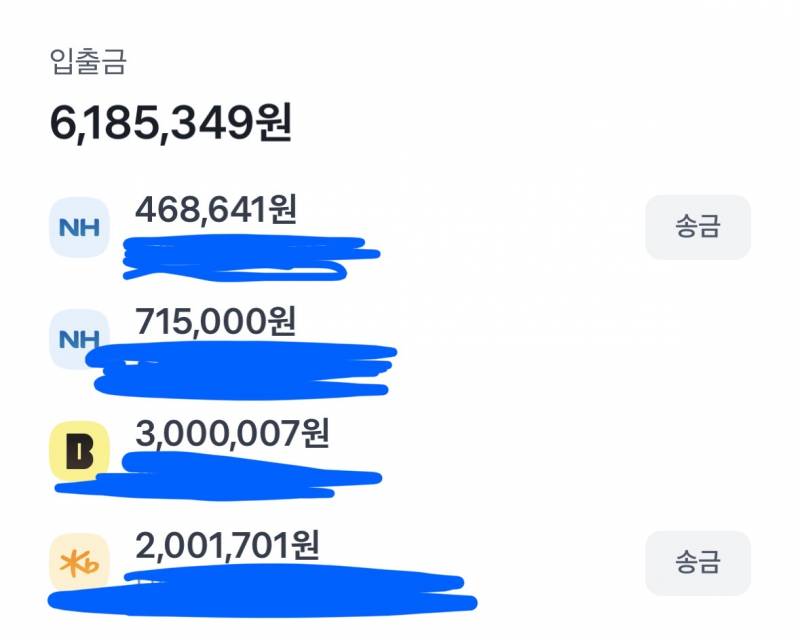Open the KB account row details

pyautogui.click(x=300, y=562)
